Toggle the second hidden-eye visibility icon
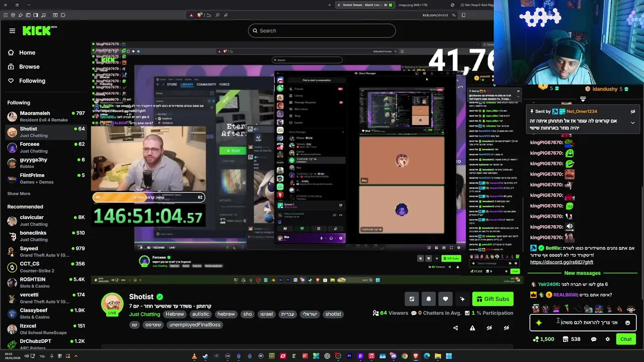The width and height of the screenshot is (644, 362). 506,328
